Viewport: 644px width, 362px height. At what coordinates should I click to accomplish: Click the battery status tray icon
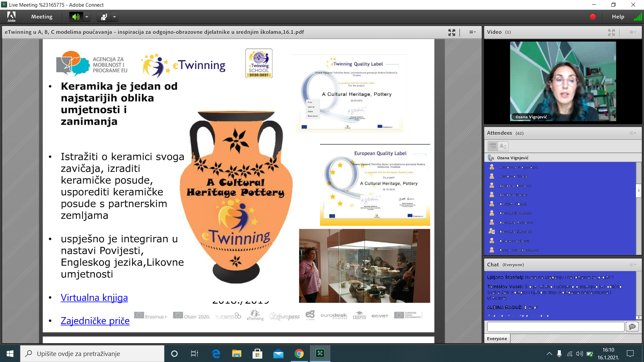590,354
